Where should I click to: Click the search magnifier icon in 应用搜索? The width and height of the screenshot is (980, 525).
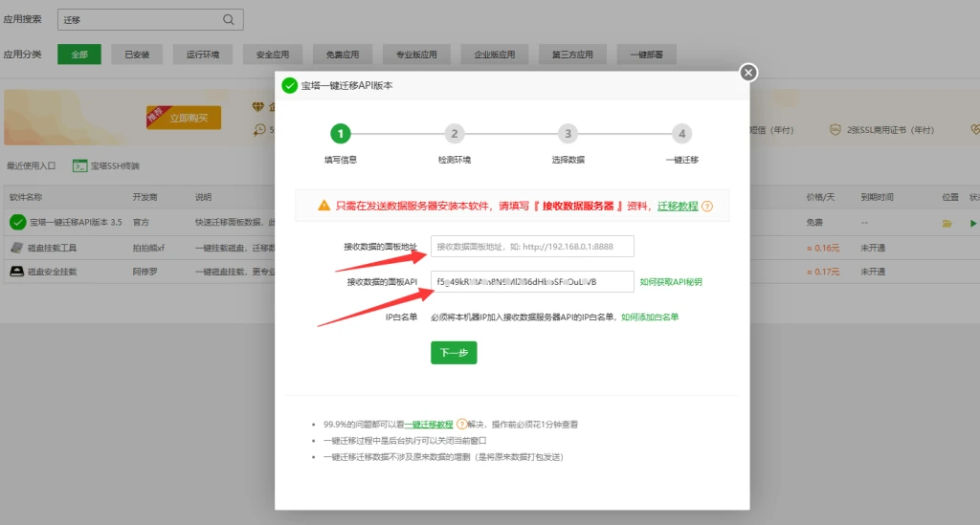coord(228,19)
